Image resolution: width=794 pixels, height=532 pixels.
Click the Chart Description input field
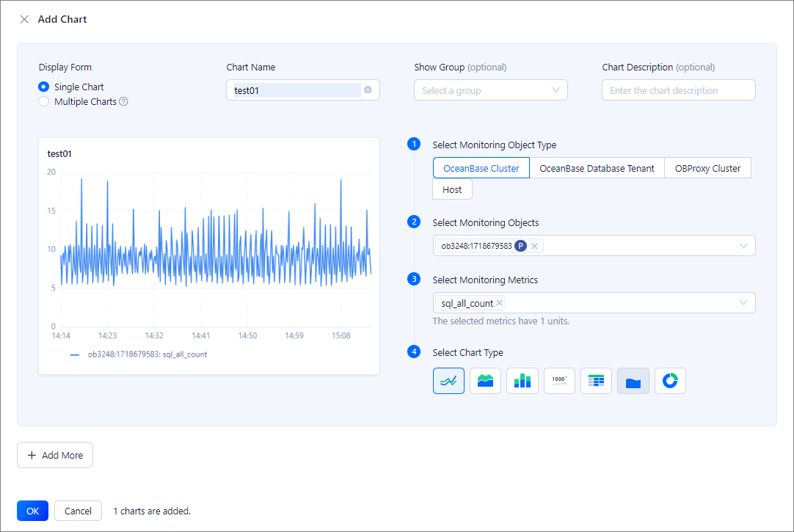678,90
